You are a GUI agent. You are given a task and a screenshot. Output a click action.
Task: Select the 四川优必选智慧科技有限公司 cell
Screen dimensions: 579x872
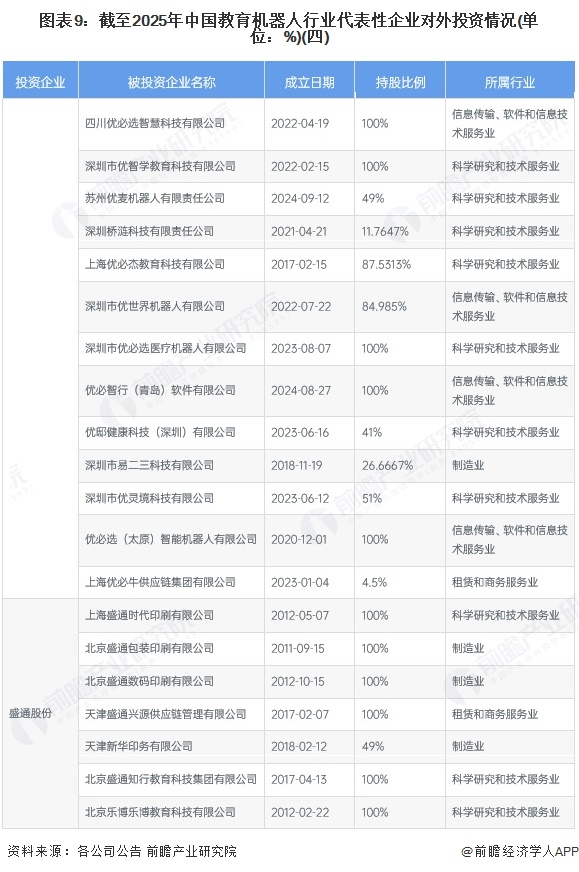click(155, 123)
